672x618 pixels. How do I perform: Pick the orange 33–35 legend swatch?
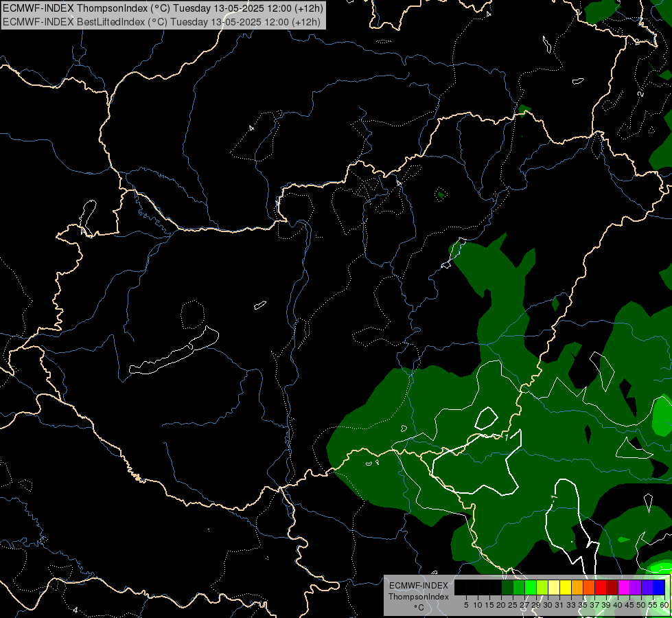578,587
